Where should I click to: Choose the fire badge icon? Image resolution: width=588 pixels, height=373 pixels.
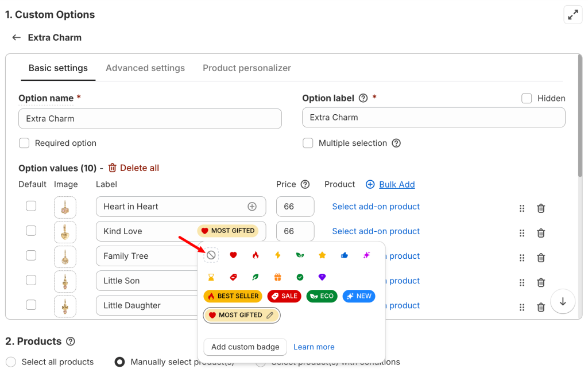tap(256, 255)
